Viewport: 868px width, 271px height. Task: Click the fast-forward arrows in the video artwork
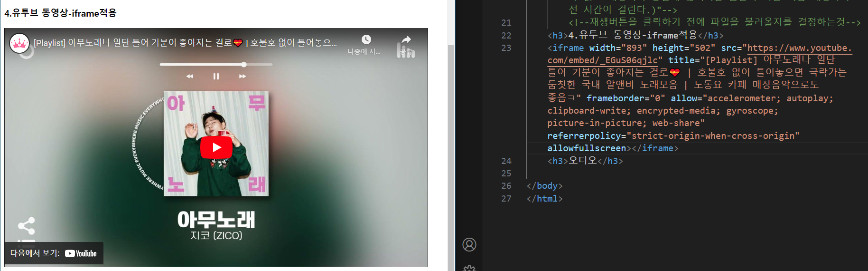pos(243,76)
